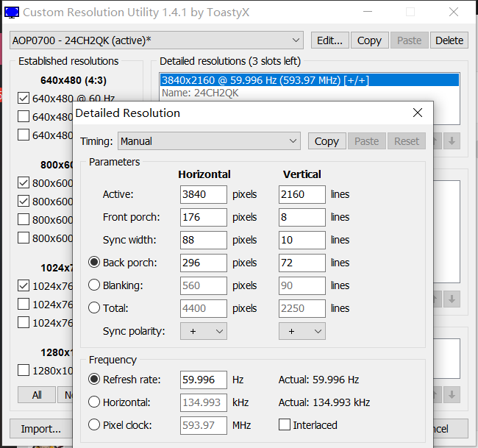Uncheck the 640x480 @ 60 Hz resolution
Screen dimensions: 478x448
(24, 98)
